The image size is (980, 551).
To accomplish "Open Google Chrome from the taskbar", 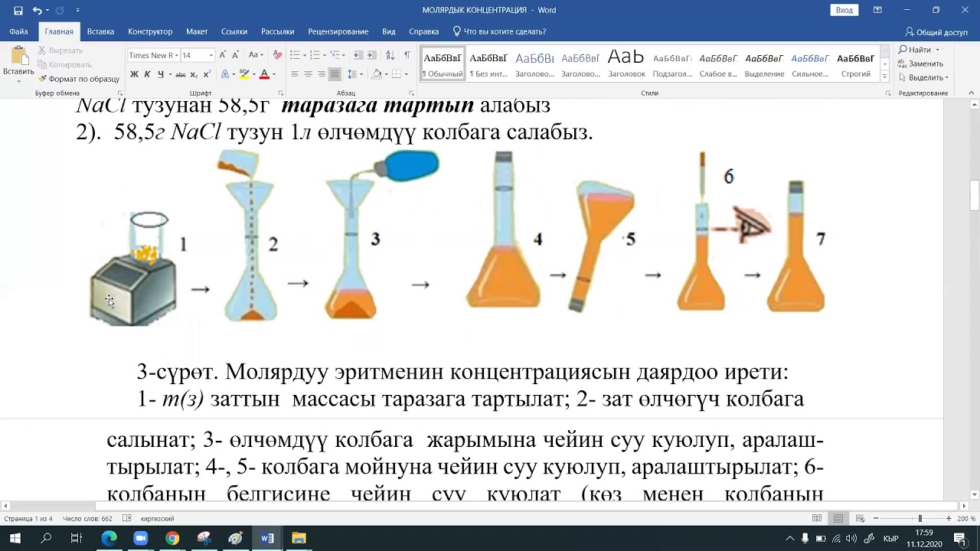I will click(x=172, y=538).
